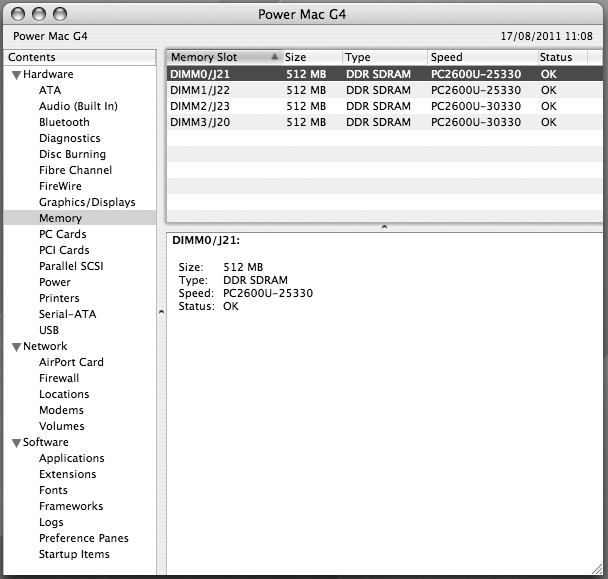Image resolution: width=608 pixels, height=579 pixels.
Task: Select Serial-ATA entry
Action: pos(67,314)
